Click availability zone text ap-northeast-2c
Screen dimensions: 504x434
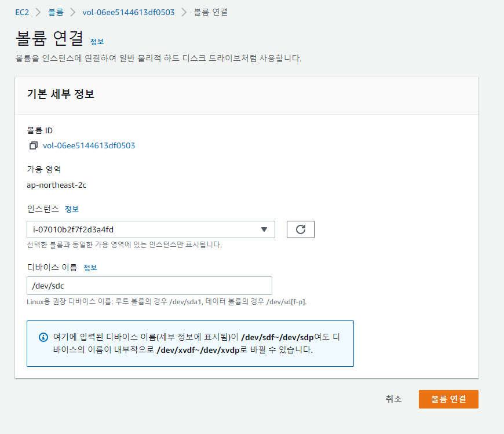tap(57, 185)
